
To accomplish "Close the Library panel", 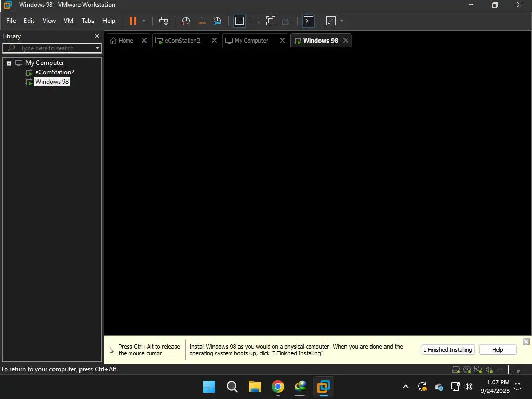I will coord(97,36).
